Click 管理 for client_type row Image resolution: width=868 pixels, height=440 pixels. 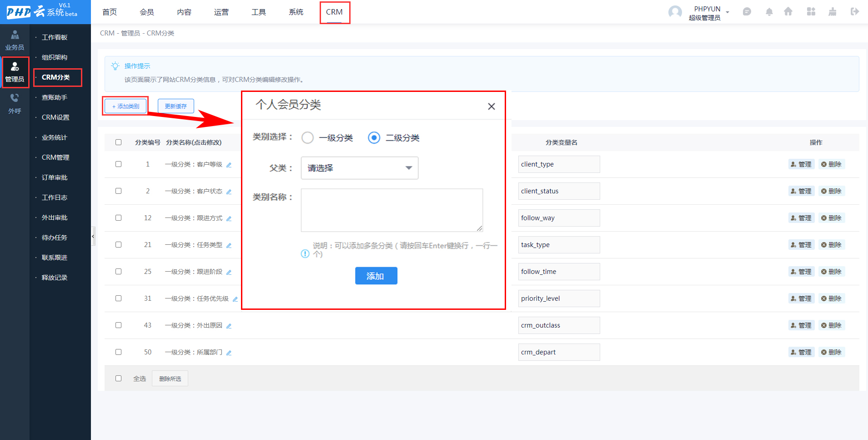[801, 164]
